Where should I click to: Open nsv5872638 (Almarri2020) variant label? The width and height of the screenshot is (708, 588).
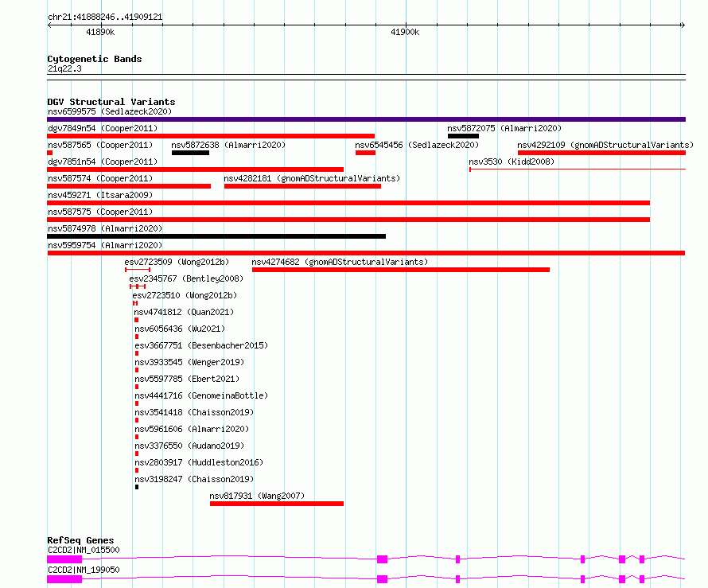(x=228, y=145)
